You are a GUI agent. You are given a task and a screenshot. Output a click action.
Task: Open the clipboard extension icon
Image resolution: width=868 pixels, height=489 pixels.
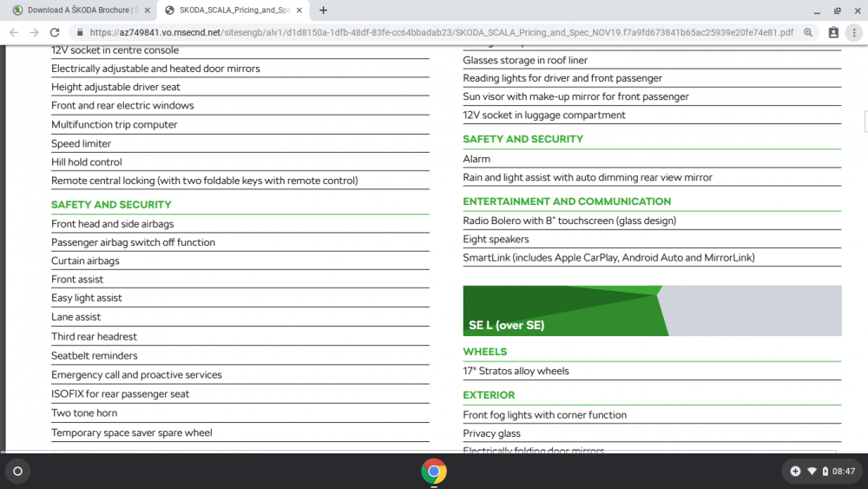833,33
